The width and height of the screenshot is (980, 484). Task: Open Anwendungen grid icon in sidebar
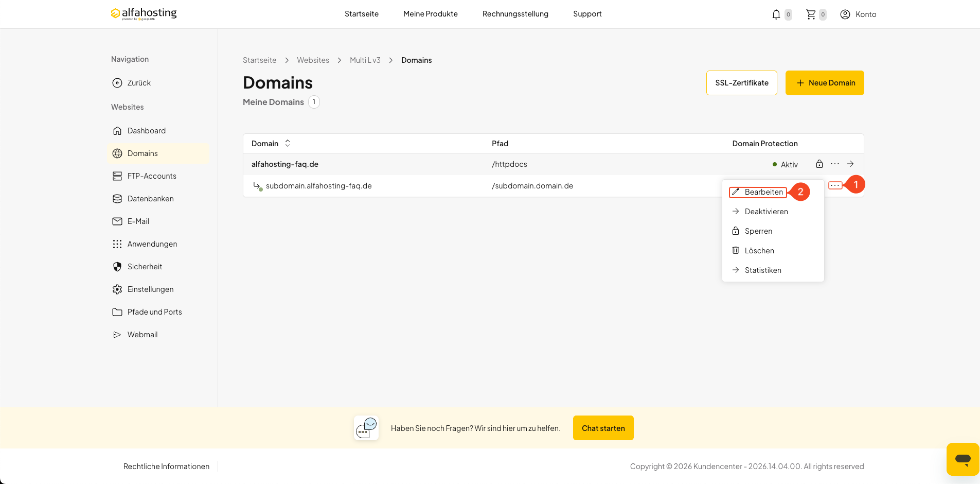pos(117,244)
